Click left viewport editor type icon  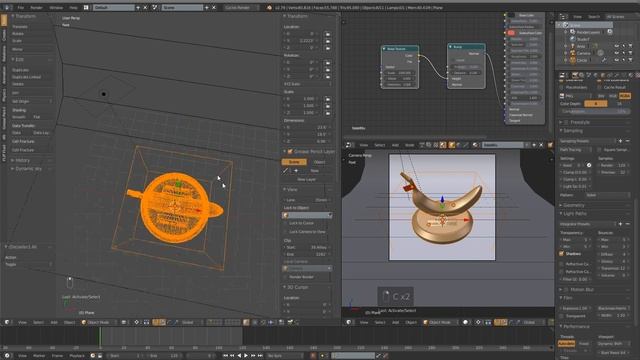(7, 322)
